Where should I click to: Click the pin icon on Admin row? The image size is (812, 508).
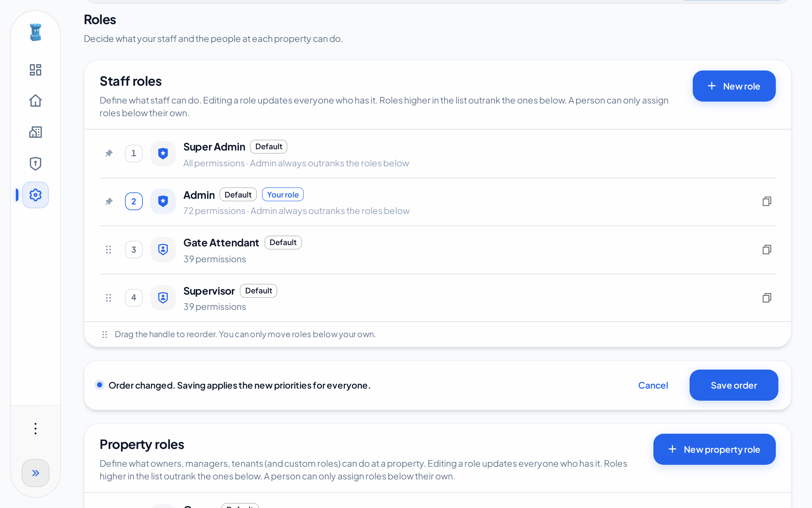tap(109, 201)
